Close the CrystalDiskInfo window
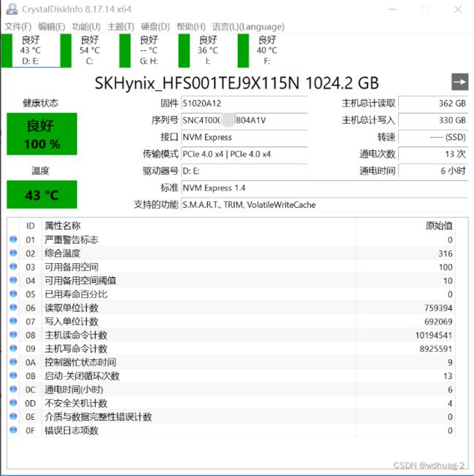 [x=458, y=9]
